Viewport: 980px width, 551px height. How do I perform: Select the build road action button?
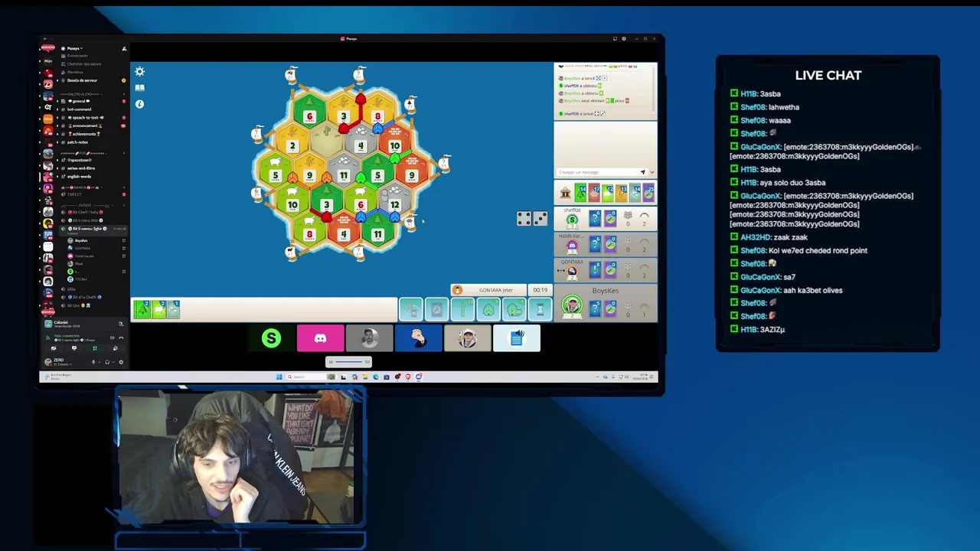pyautogui.click(x=462, y=308)
